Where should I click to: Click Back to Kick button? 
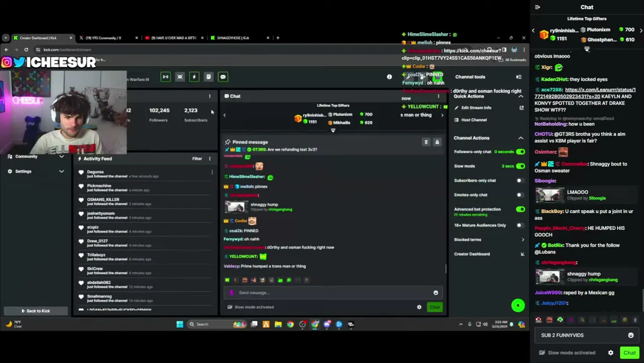coord(35,311)
